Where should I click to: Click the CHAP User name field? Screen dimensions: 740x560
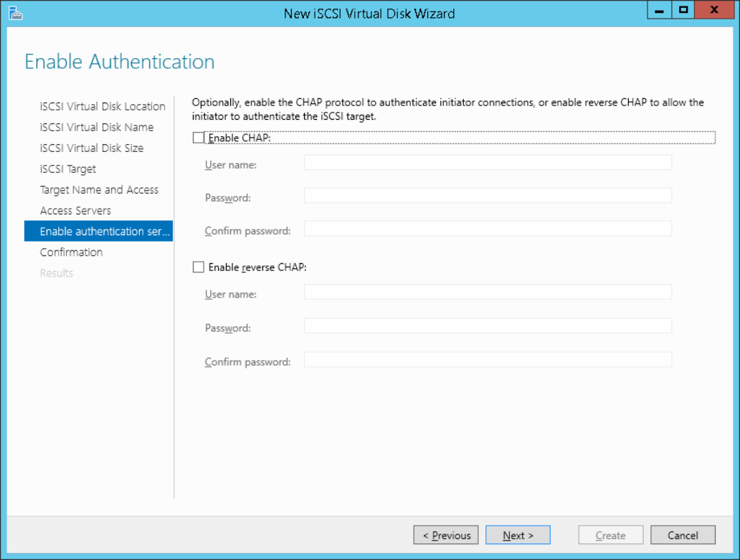(x=488, y=163)
